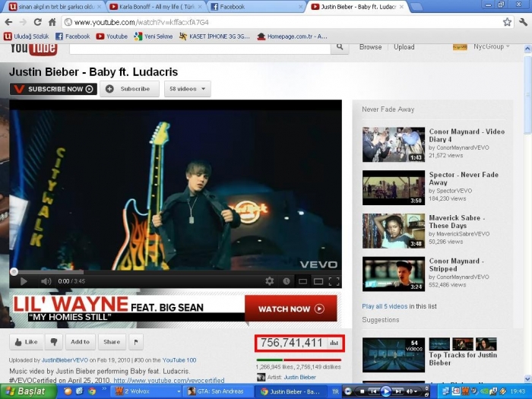Launch Chrome from quick launch icon

tap(92, 391)
